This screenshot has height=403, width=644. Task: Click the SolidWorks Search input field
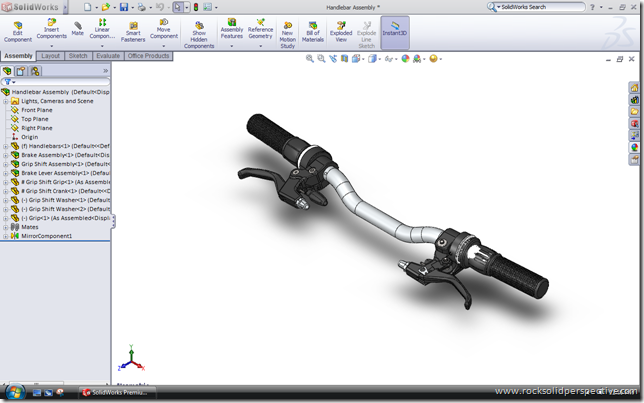(542, 7)
